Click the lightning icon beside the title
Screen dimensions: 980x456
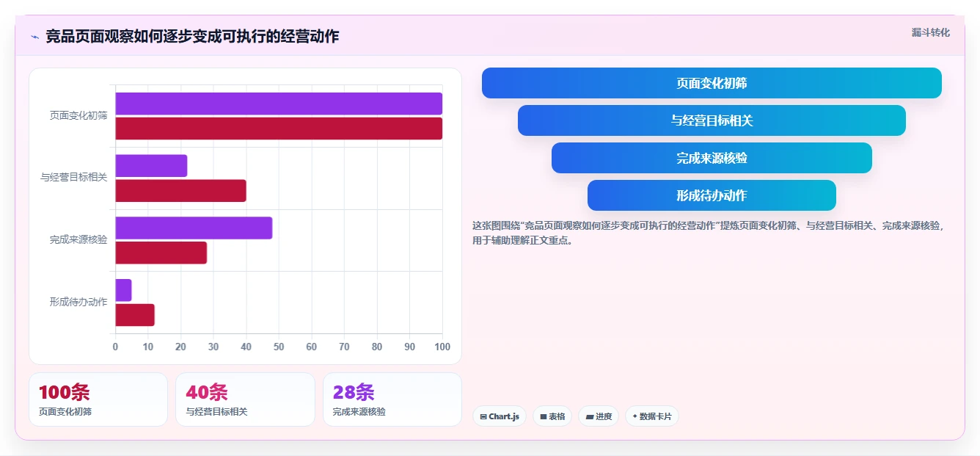point(34,36)
